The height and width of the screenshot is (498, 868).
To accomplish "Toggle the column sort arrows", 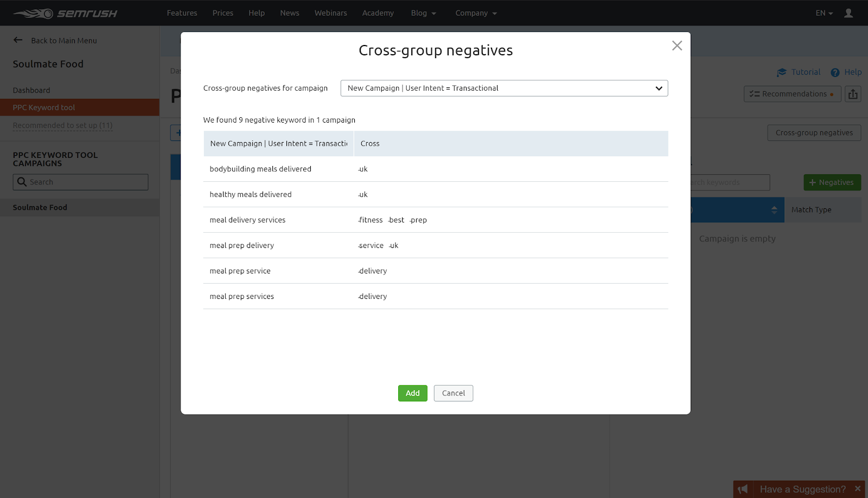I will coord(774,210).
